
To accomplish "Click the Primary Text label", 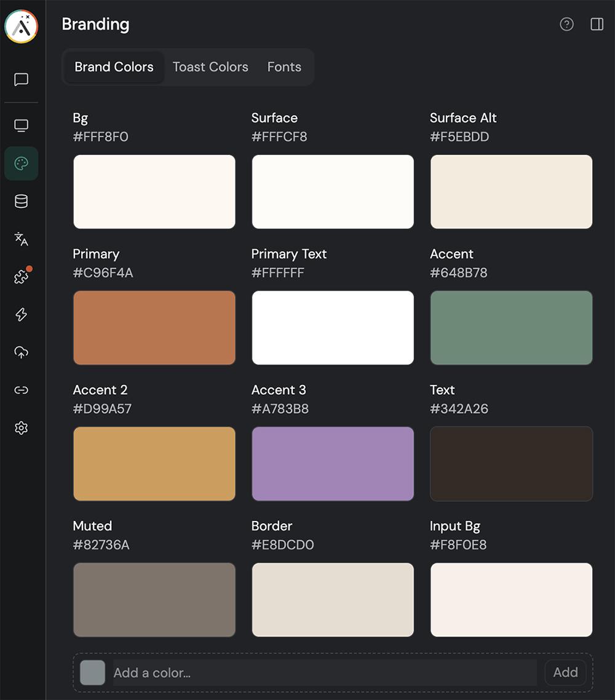I will 289,254.
